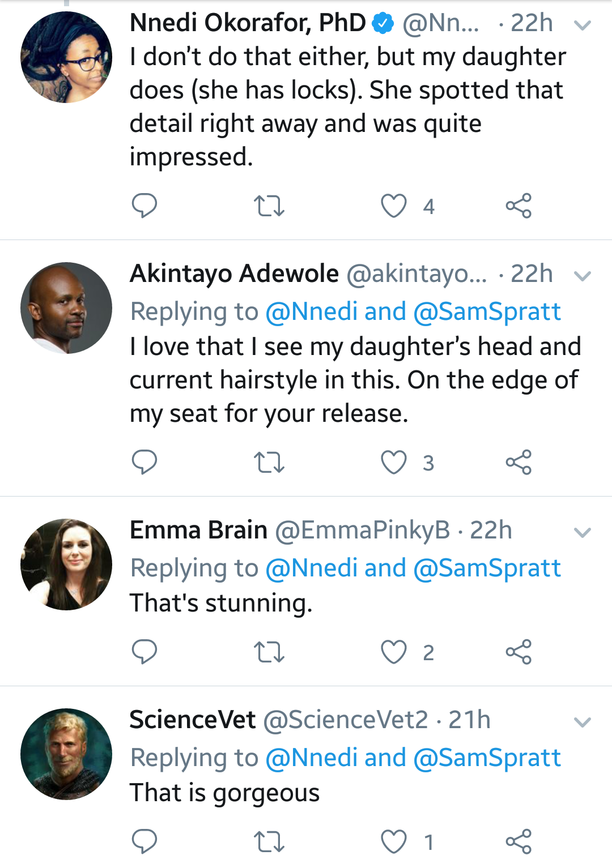Like Akintayo Adewole's tweet with 3 likes
The width and height of the screenshot is (612, 868).
[394, 462]
